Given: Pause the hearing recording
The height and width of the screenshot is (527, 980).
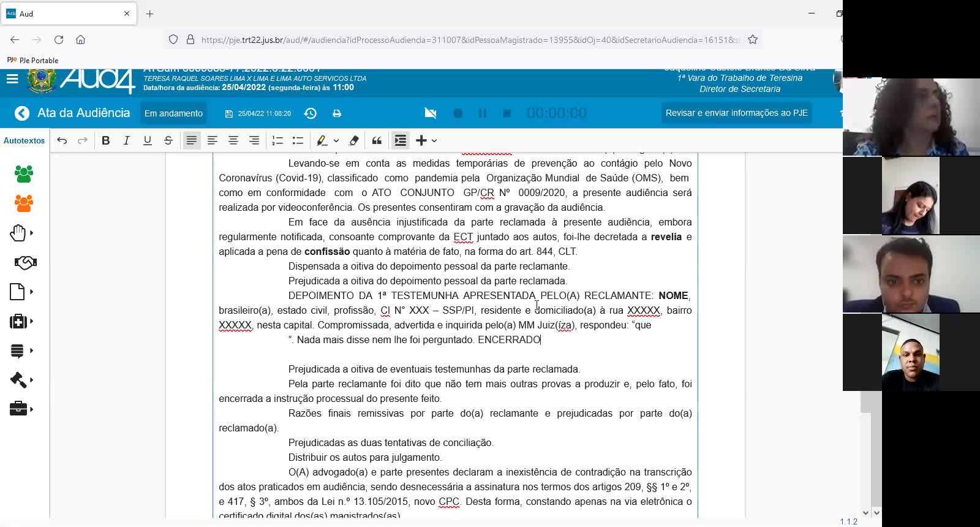Looking at the screenshot, I should coord(482,113).
